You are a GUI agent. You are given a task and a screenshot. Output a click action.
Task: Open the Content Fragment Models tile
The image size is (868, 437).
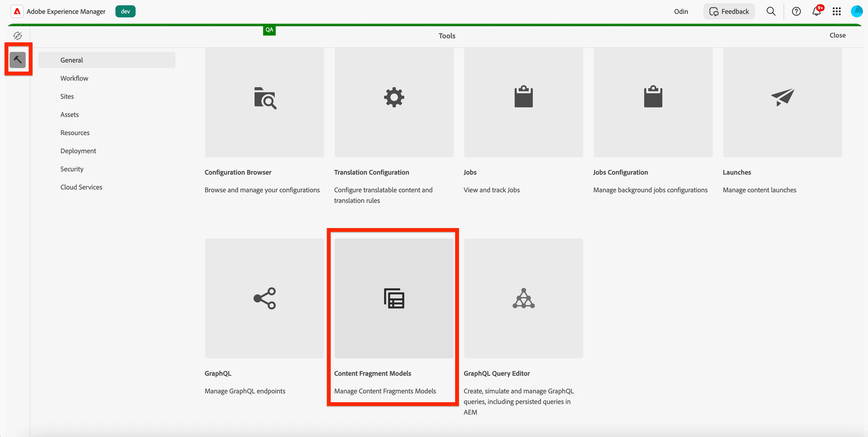coord(394,298)
